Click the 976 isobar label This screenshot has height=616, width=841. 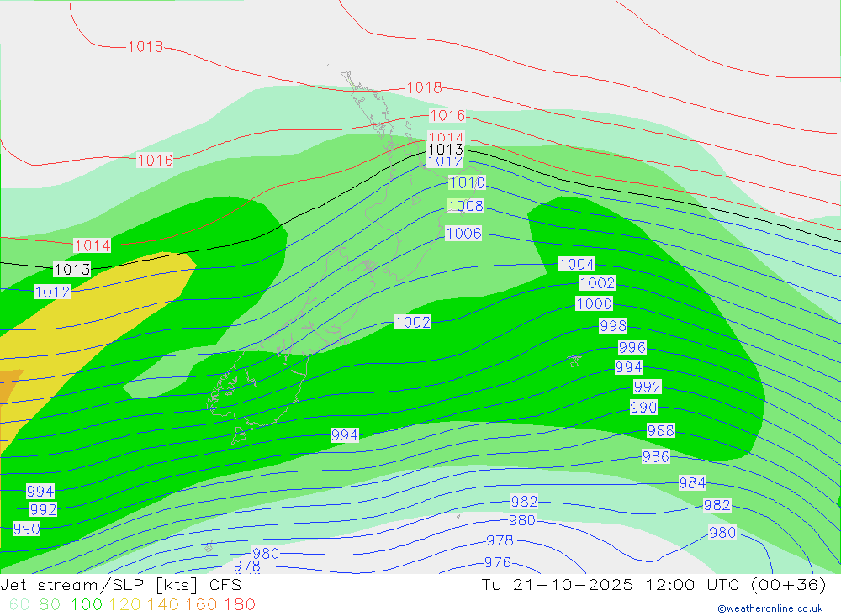click(x=497, y=562)
